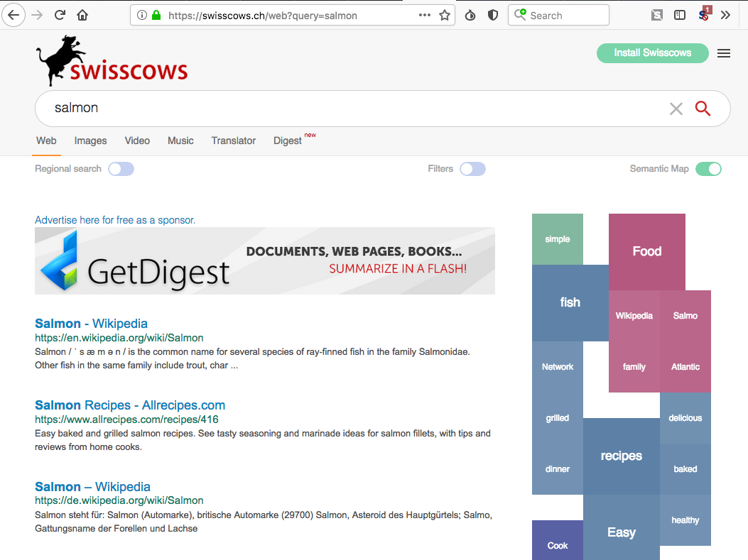Click the orange search magnifier icon
The height and width of the screenshot is (560, 748).
pyautogui.click(x=703, y=108)
